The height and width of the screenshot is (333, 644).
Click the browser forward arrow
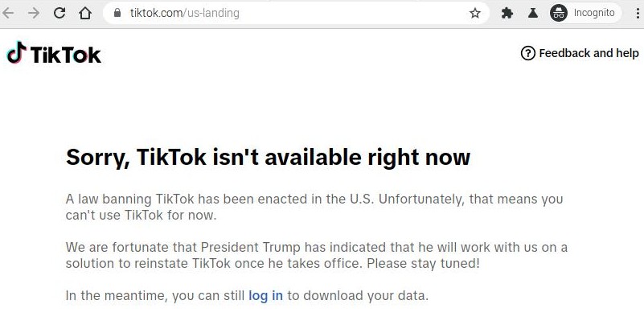tap(34, 13)
